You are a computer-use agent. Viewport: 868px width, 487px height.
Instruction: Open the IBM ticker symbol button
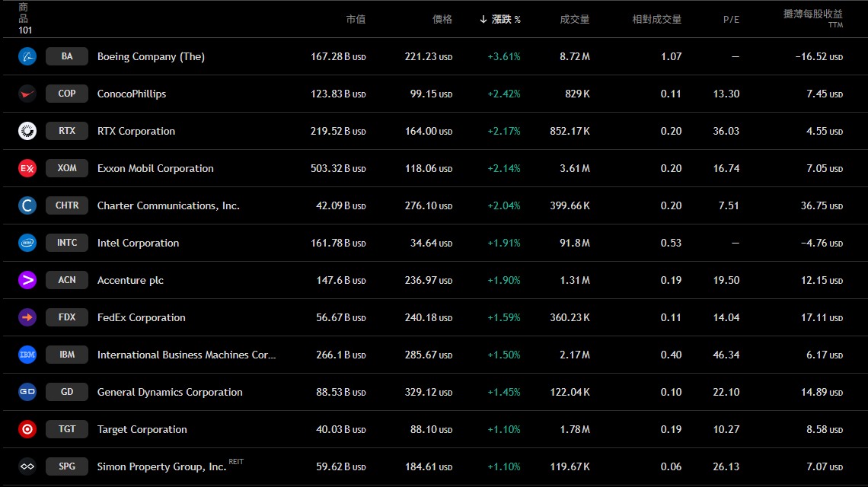[x=67, y=355]
